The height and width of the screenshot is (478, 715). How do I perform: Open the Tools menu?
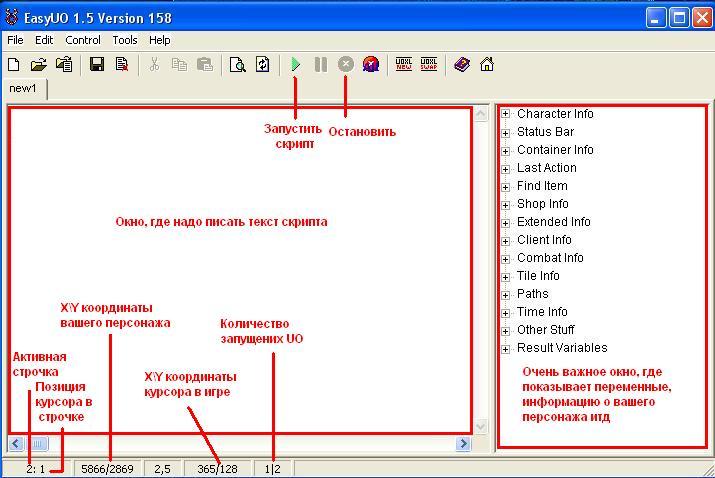pos(125,40)
